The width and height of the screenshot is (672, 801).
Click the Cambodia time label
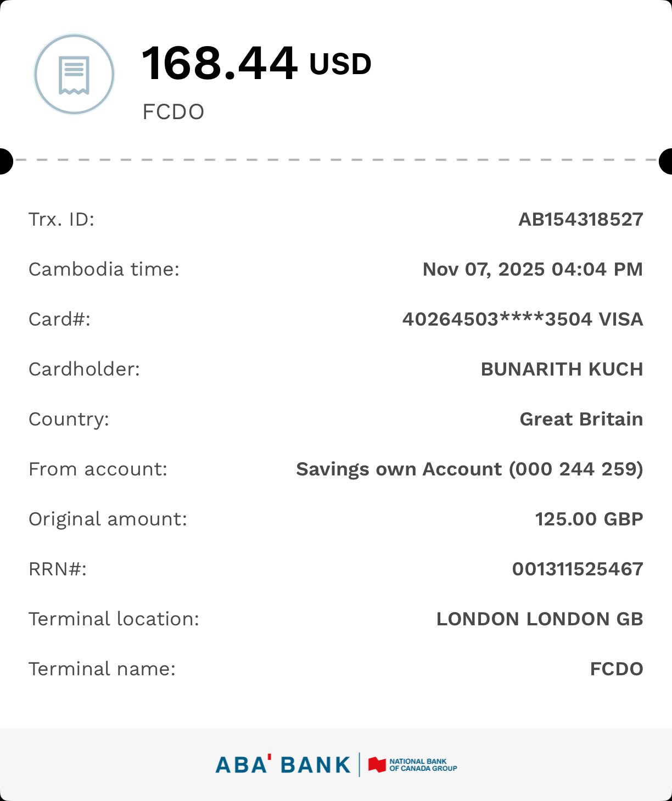click(x=104, y=270)
